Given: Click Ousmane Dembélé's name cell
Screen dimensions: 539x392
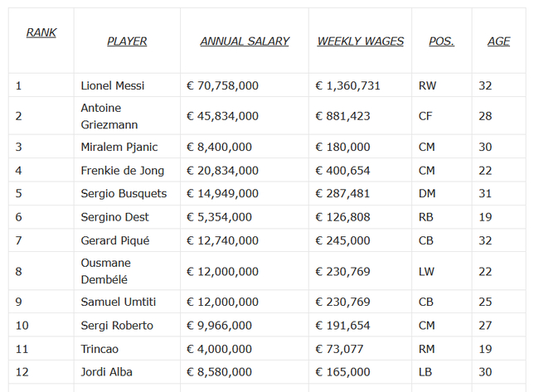Looking at the screenshot, I should (x=106, y=271).
